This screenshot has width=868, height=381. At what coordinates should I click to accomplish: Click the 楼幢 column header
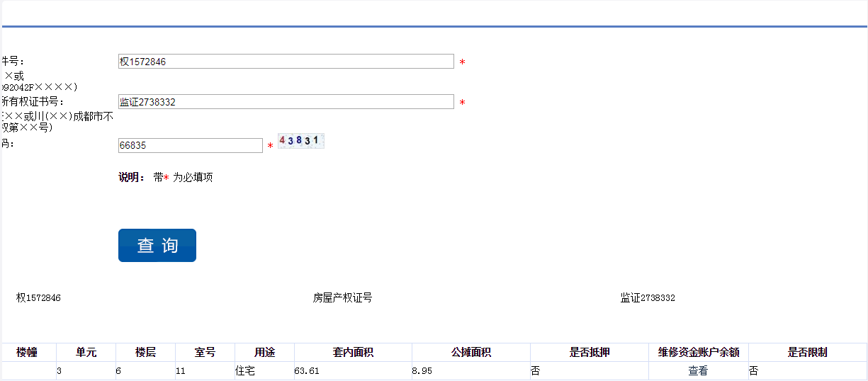coord(27,352)
